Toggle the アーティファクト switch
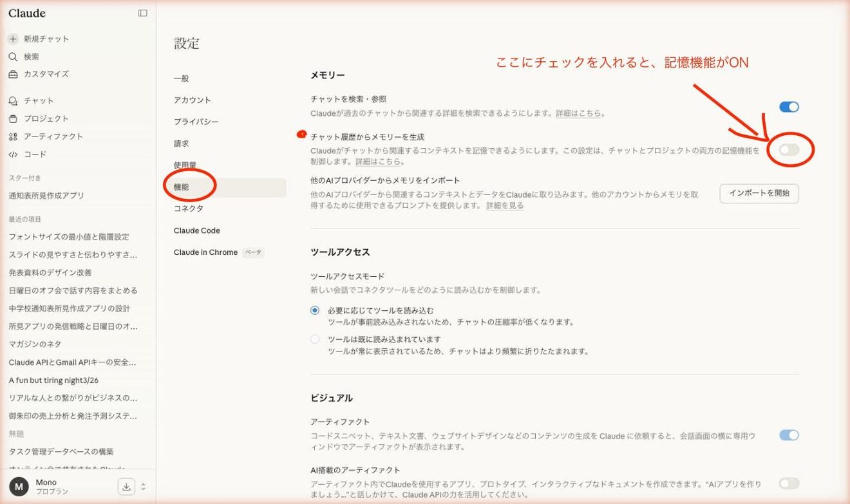This screenshot has height=504, width=850. (789, 435)
